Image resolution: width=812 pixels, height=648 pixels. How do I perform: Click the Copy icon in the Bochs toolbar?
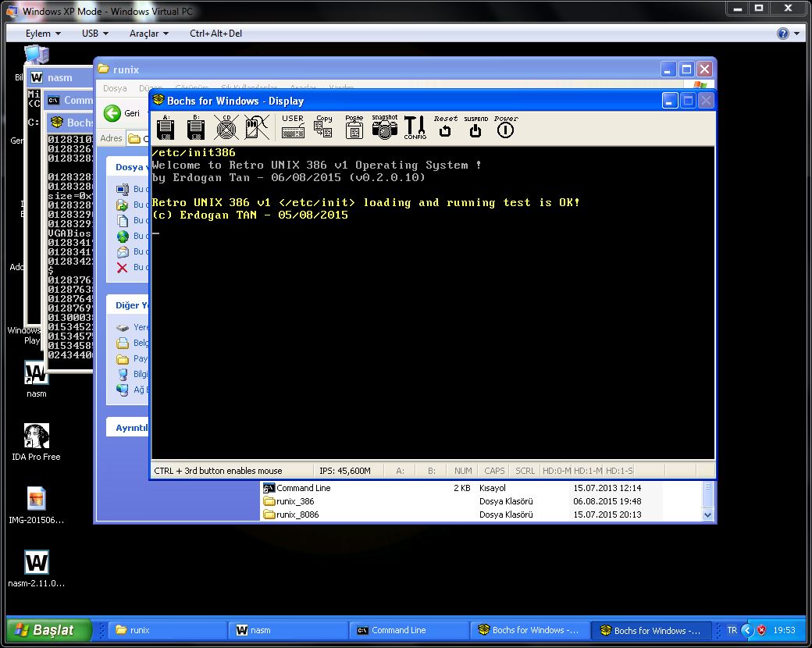point(324,127)
